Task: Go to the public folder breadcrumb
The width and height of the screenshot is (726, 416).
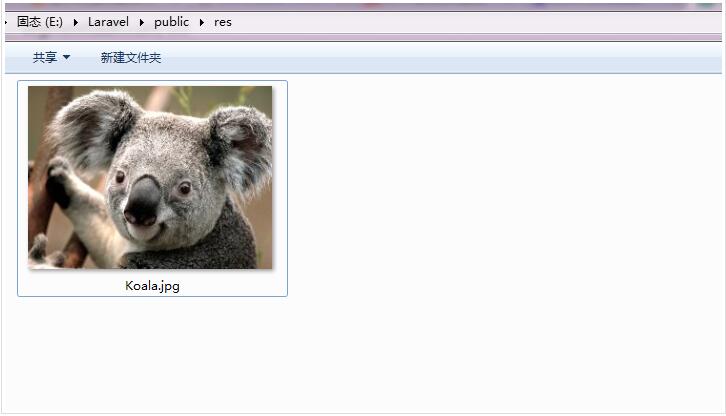Action: click(x=171, y=22)
